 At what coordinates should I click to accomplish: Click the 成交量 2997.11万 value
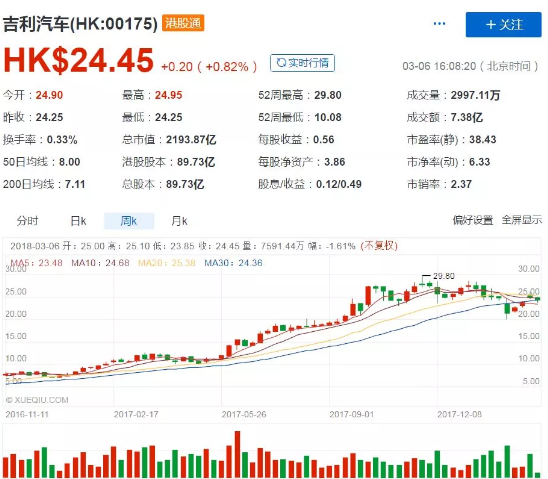click(x=475, y=95)
